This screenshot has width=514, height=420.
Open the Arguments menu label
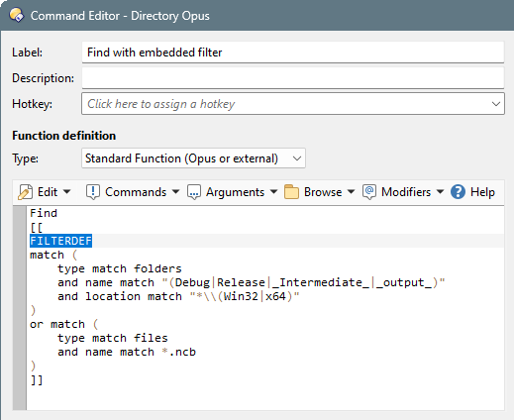235,192
